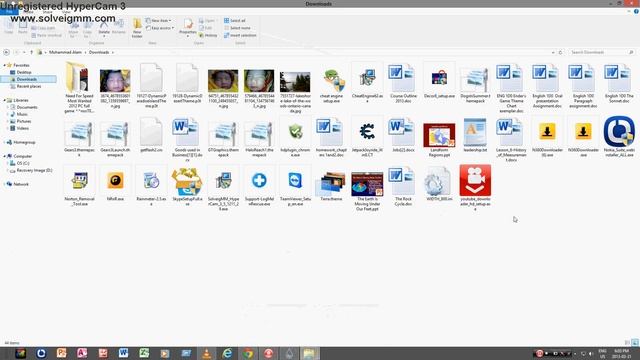Open the Easy access dropdown
Screen dimensions: 640x360
pos(160,28)
